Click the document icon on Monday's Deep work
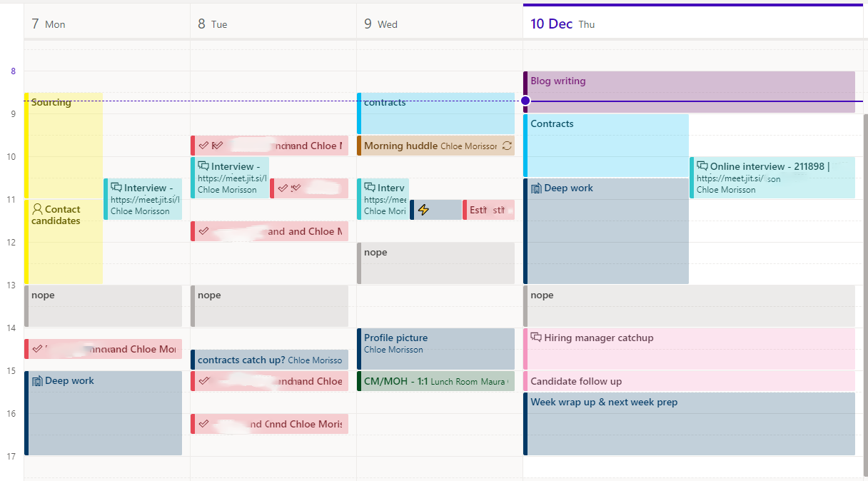The height and width of the screenshot is (481, 868). 37,380
